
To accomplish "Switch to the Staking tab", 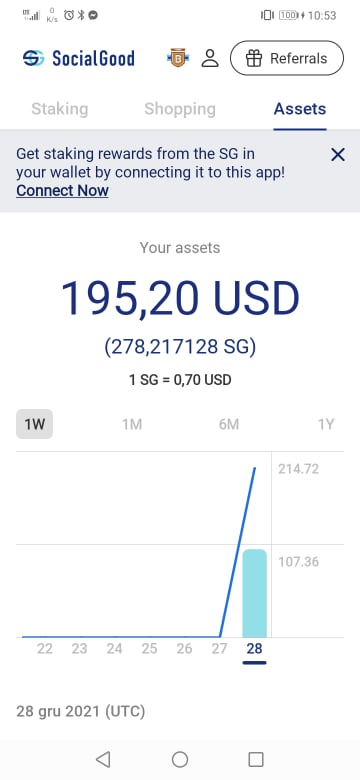I will 60,109.
